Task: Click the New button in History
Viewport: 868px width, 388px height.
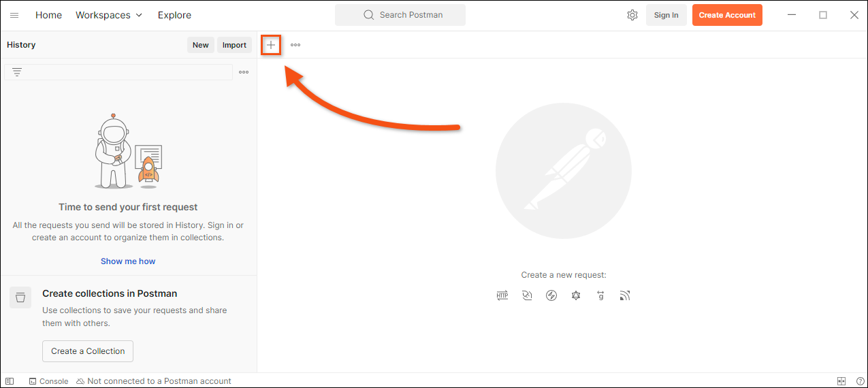Action: point(201,45)
